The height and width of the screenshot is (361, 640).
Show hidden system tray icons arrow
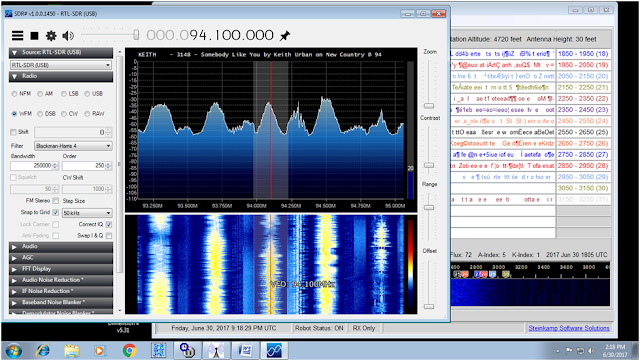tap(558, 351)
